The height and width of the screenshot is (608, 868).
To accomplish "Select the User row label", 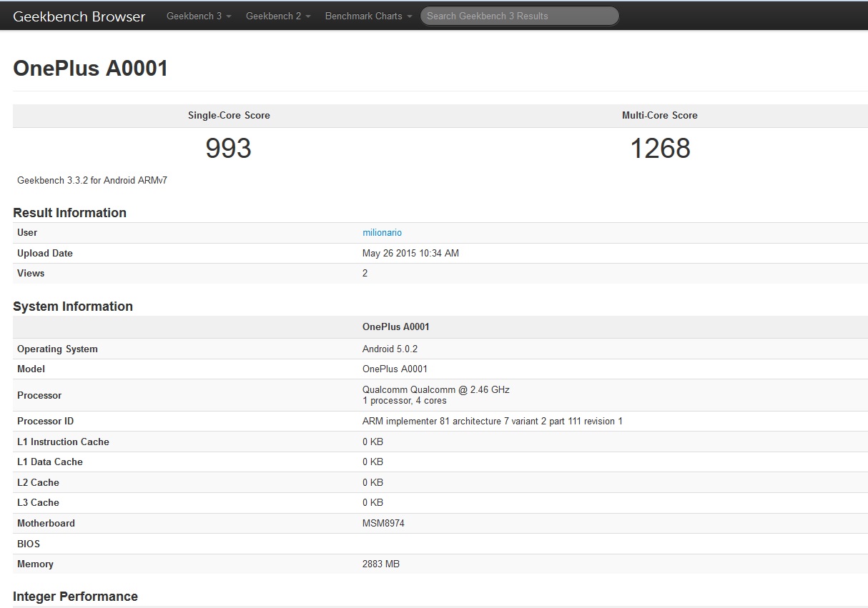I will pos(27,233).
